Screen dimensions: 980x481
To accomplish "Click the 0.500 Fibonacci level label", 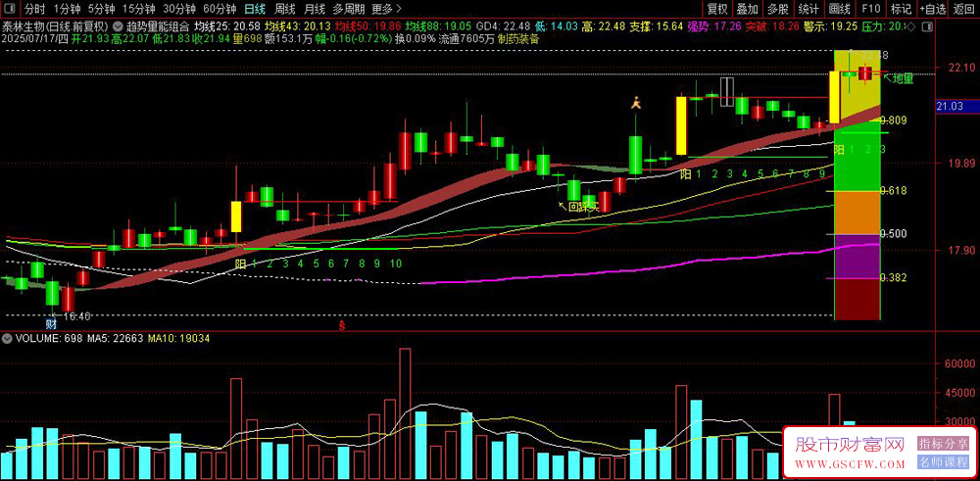I will click(x=893, y=233).
